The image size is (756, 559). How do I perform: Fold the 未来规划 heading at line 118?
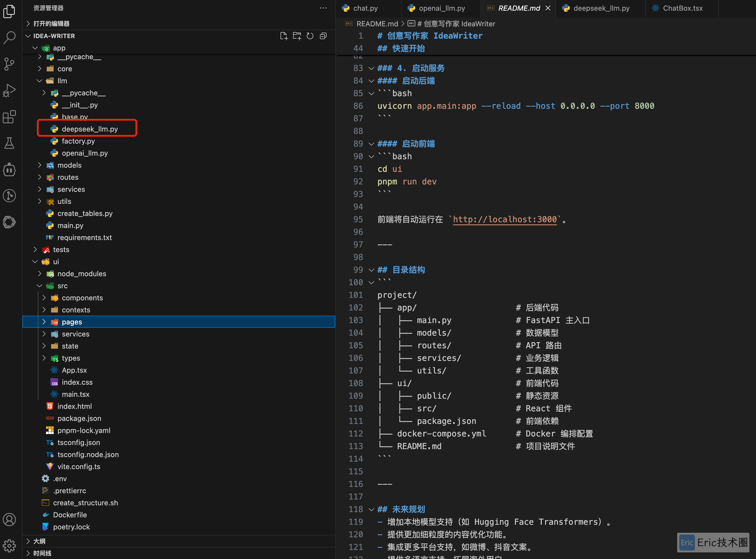[371, 510]
